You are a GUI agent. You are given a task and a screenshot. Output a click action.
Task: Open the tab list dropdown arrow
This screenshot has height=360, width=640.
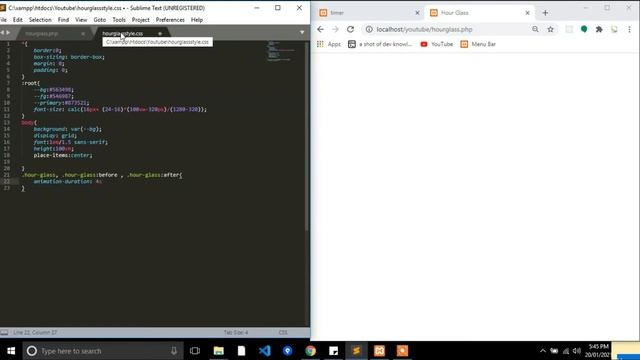[302, 33]
